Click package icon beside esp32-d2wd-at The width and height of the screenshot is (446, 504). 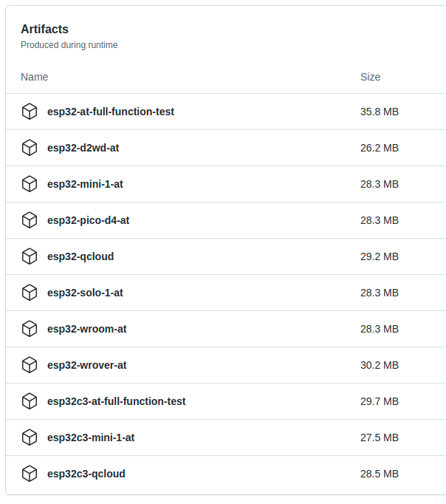coord(30,148)
